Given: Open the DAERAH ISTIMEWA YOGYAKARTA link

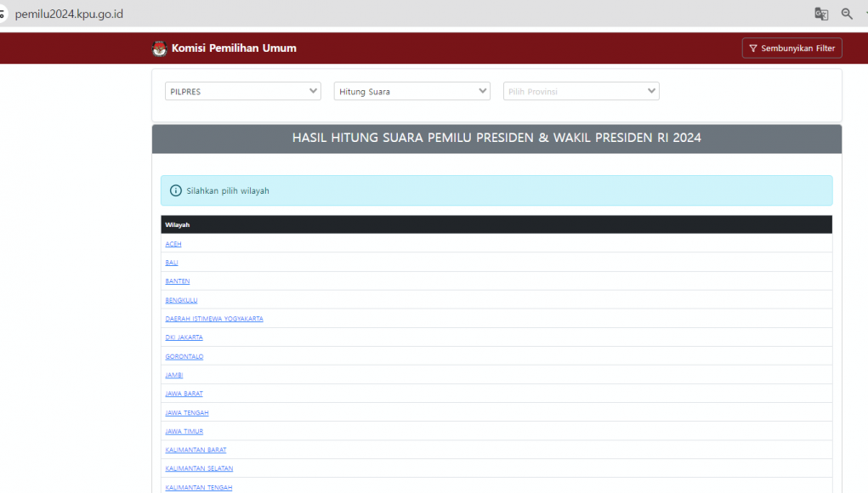Looking at the screenshot, I should tap(214, 319).
